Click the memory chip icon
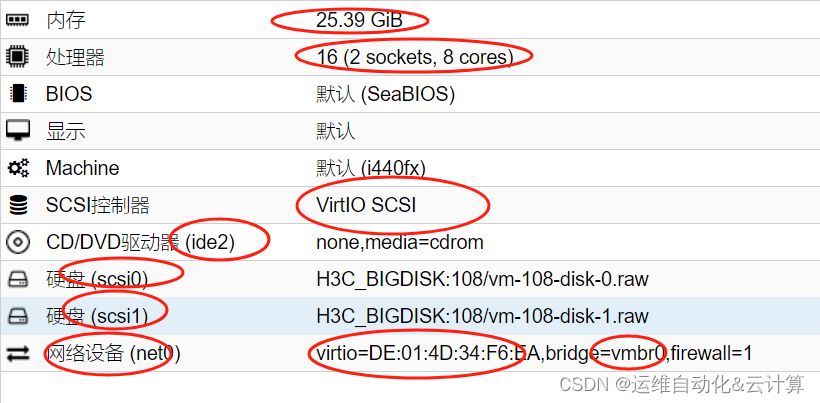 18,20
